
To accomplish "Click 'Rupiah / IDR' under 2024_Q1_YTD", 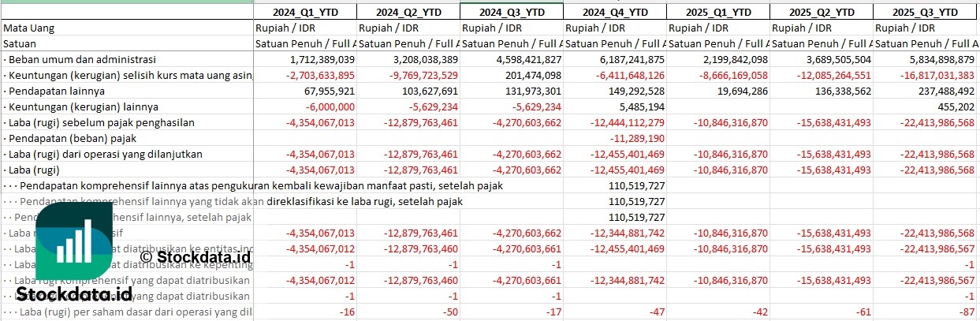I will [284, 28].
